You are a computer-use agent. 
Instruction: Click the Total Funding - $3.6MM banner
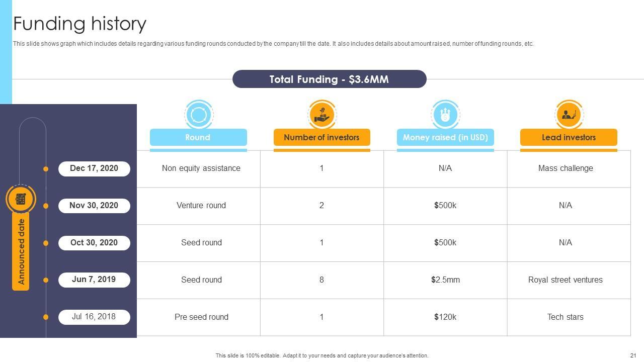(x=329, y=79)
